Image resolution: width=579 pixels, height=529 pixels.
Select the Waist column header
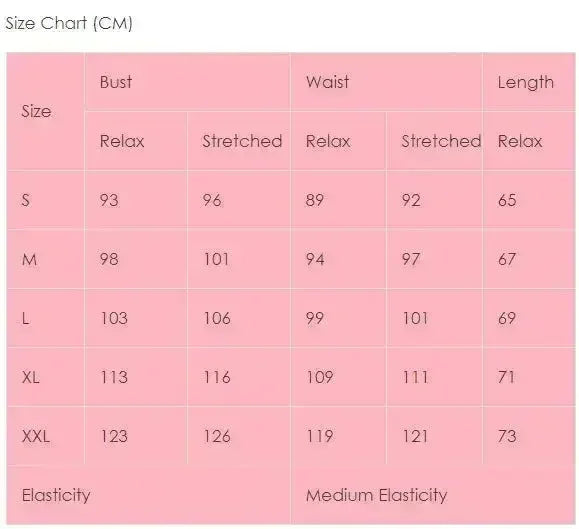tap(327, 82)
